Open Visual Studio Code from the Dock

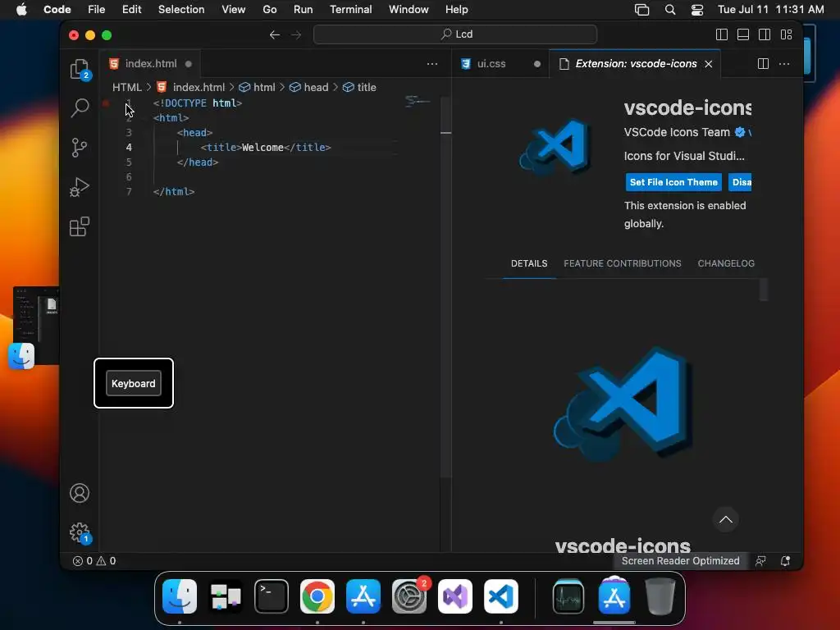point(501,596)
